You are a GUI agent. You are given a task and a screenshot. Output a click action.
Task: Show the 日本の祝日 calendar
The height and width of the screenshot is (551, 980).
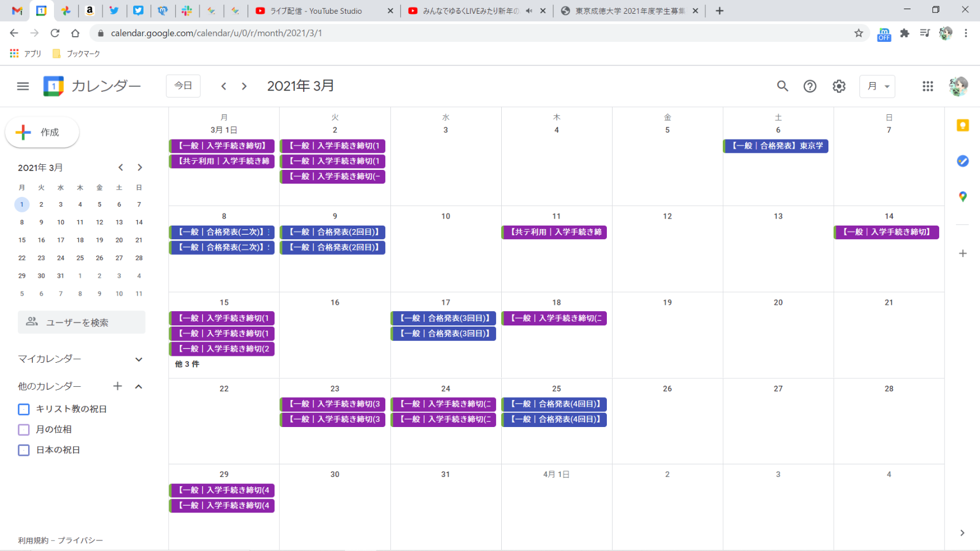point(24,450)
